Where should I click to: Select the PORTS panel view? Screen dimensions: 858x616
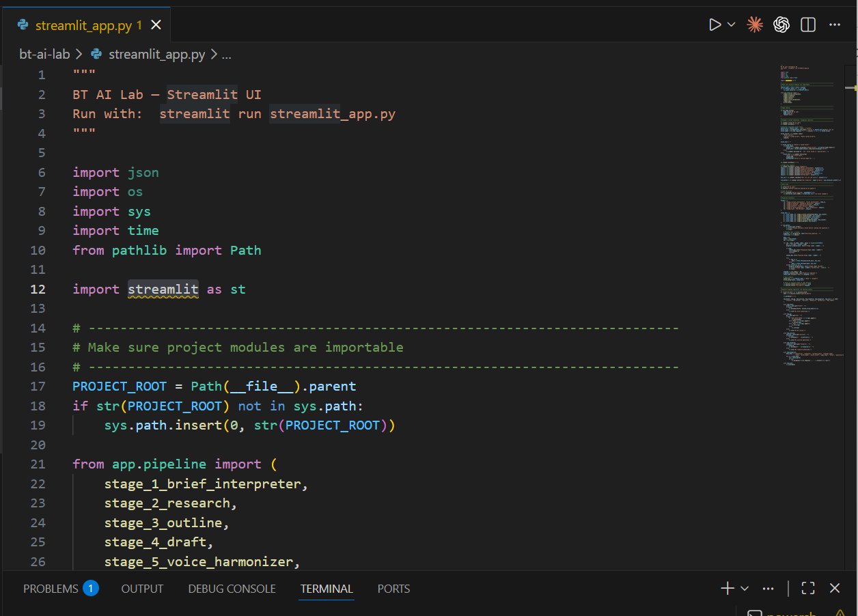tap(393, 588)
